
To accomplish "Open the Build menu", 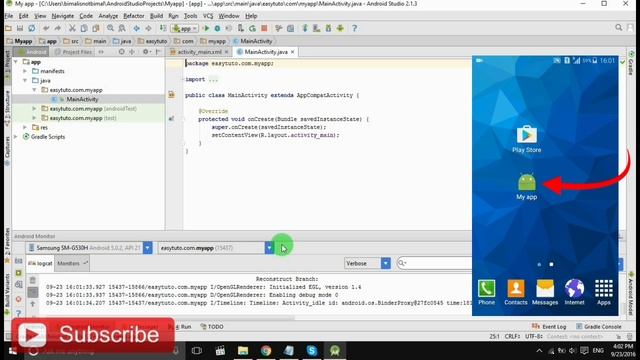I will (156, 16).
